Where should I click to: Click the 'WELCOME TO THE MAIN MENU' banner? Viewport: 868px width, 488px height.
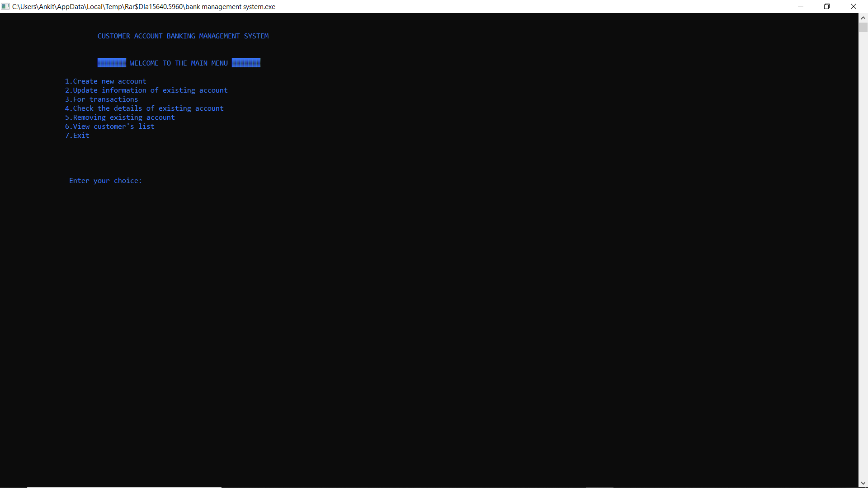179,63
